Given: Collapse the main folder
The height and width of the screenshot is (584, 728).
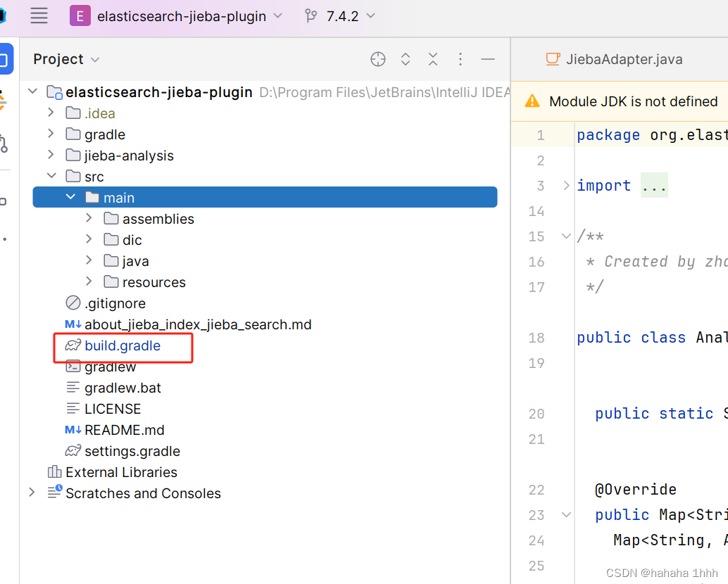Looking at the screenshot, I should tap(70, 197).
